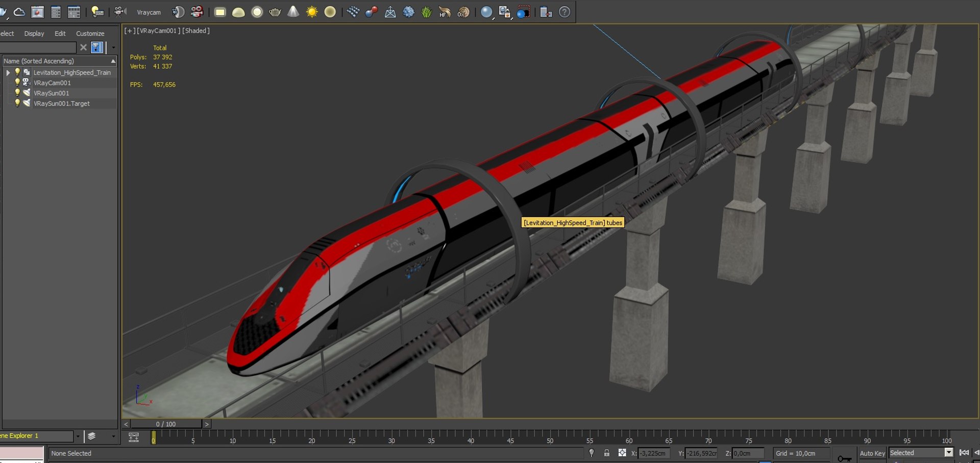
Task: Click the light lister bulb icon
Action: coord(97,12)
